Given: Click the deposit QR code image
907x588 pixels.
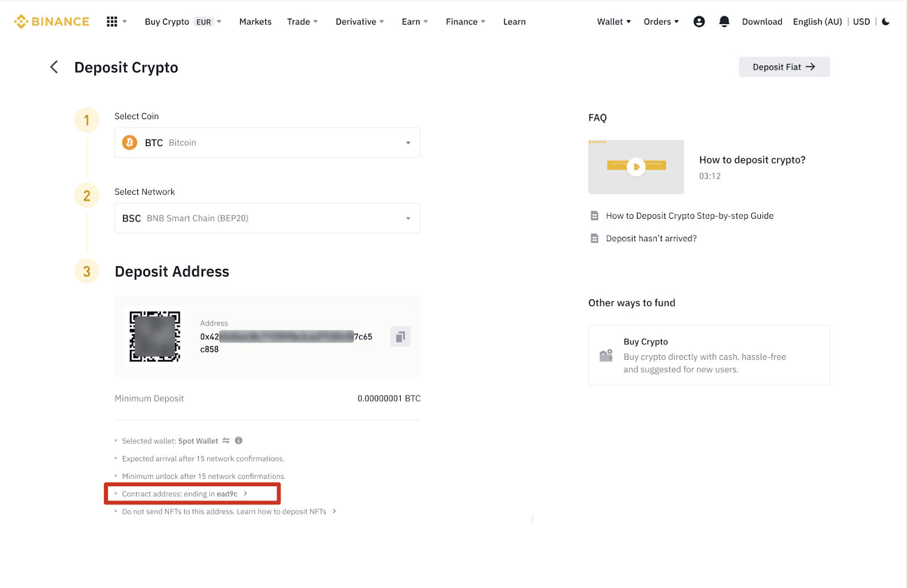Looking at the screenshot, I should 155,336.
